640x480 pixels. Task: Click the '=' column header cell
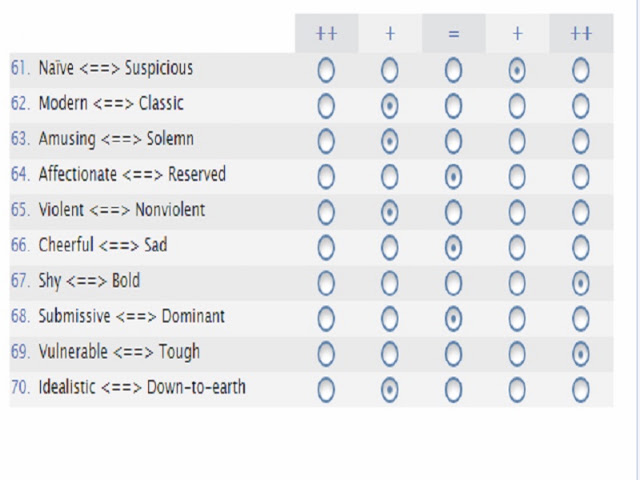453,33
